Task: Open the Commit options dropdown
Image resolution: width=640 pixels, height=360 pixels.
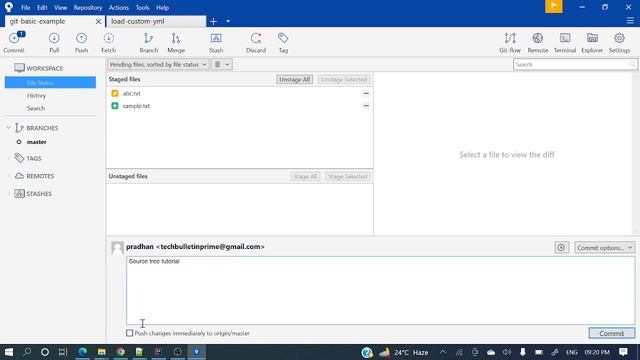Action: point(604,247)
